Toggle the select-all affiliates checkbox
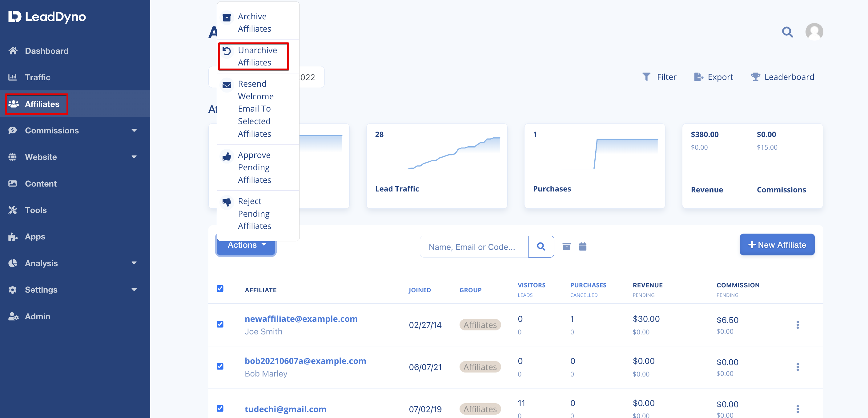 220,288
